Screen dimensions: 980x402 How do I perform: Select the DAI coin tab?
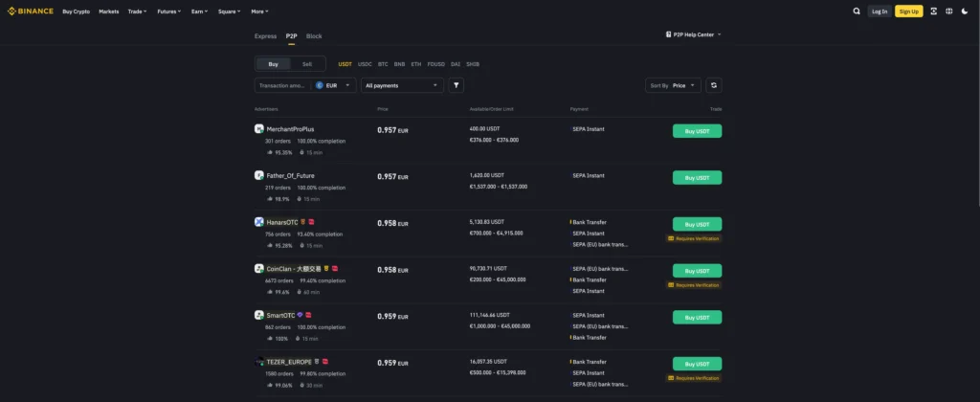point(456,64)
